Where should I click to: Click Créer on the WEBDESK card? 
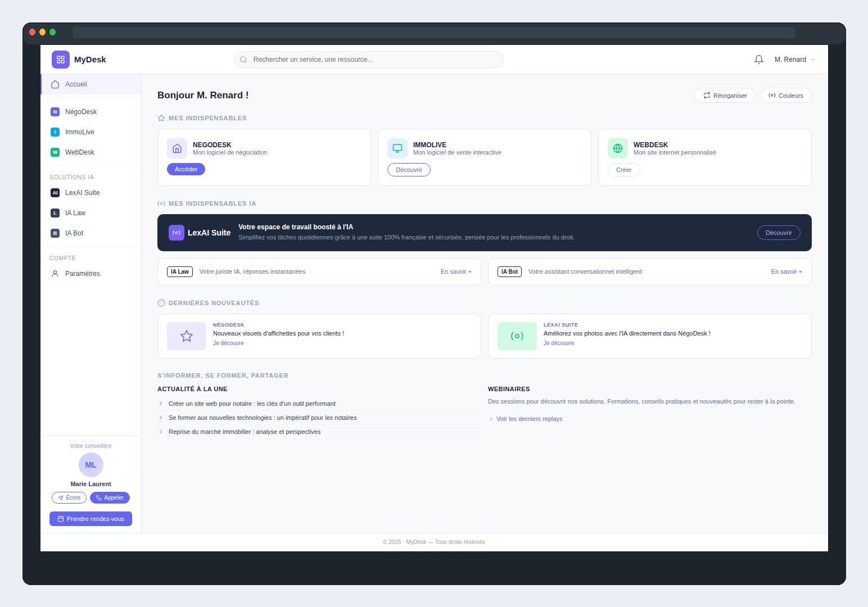pos(624,170)
